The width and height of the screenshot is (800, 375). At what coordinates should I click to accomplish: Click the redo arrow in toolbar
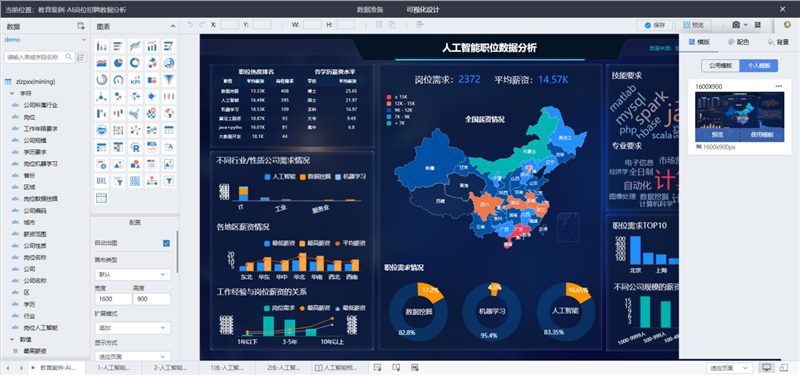tap(202, 24)
